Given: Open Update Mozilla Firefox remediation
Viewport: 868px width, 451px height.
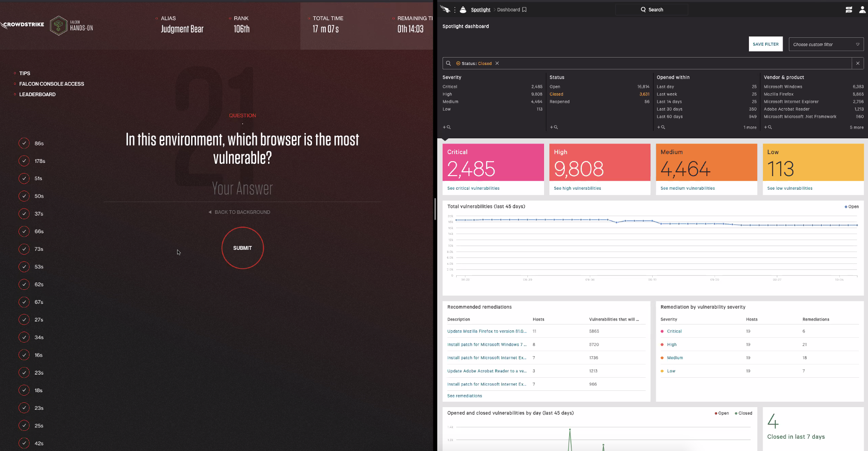Looking at the screenshot, I should pyautogui.click(x=487, y=332).
